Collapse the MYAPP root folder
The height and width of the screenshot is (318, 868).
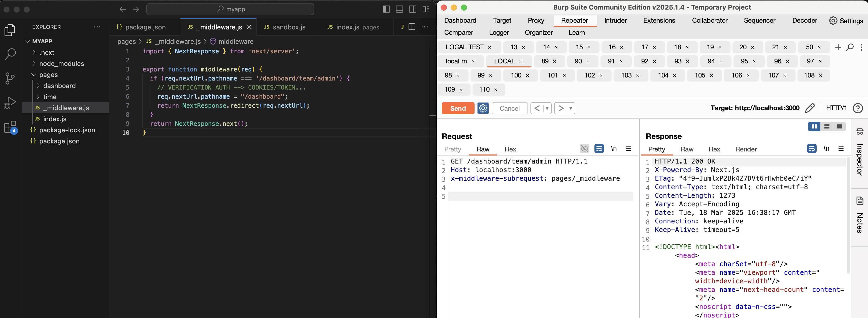[x=65, y=41]
